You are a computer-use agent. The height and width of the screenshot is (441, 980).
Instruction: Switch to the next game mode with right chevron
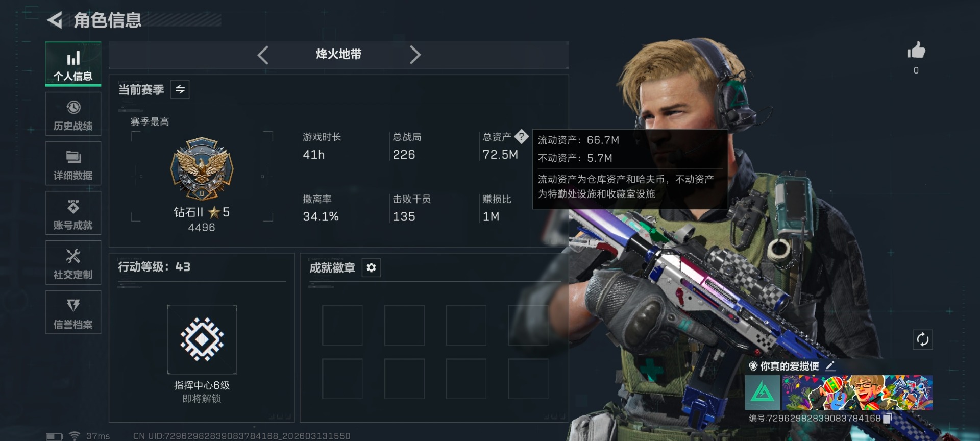(415, 55)
